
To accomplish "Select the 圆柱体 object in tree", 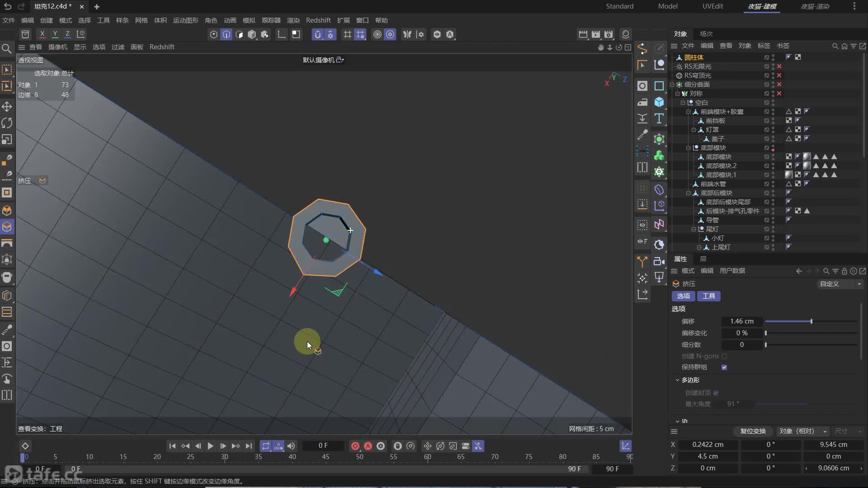I will (693, 57).
